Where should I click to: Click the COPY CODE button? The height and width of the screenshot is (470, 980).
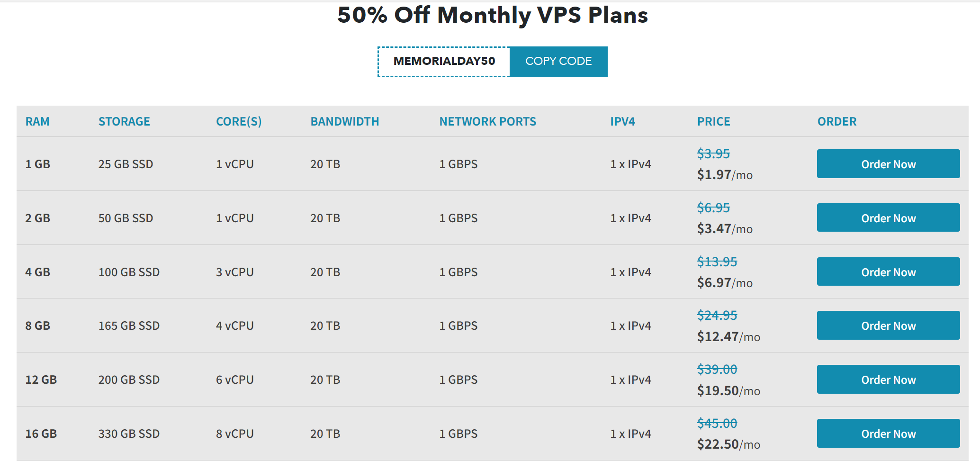click(558, 62)
